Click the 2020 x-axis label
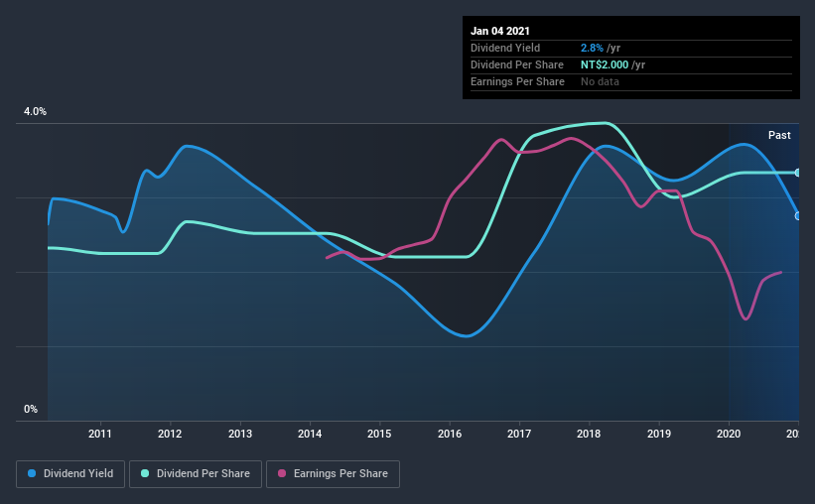Screen dimensions: 815x504 click(729, 434)
